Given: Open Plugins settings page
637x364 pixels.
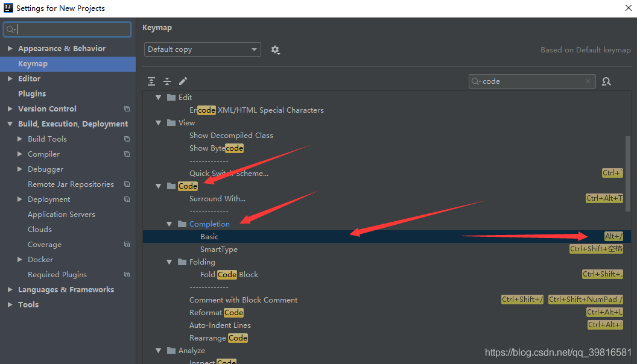Looking at the screenshot, I should click(x=32, y=94).
